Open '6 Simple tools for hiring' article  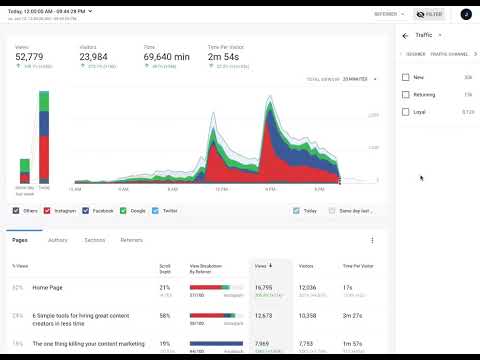pos(81,319)
